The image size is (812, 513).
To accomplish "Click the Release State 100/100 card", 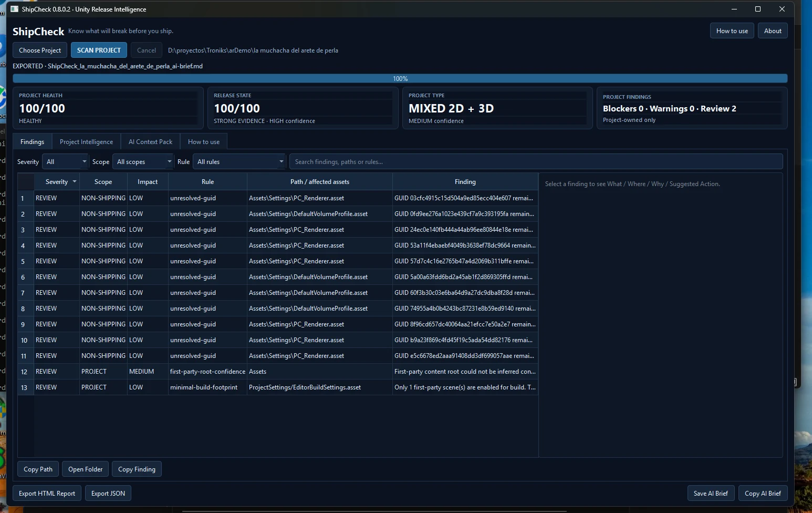I will pyautogui.click(x=303, y=108).
